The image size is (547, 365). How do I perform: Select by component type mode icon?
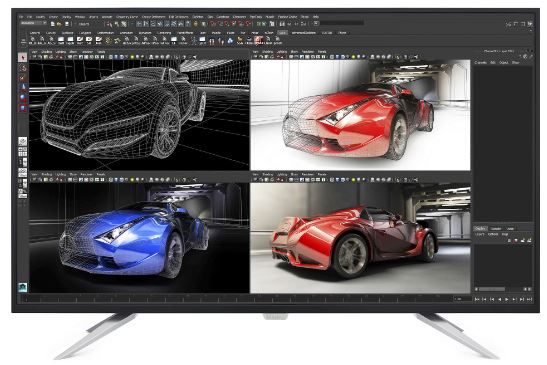(x=124, y=24)
